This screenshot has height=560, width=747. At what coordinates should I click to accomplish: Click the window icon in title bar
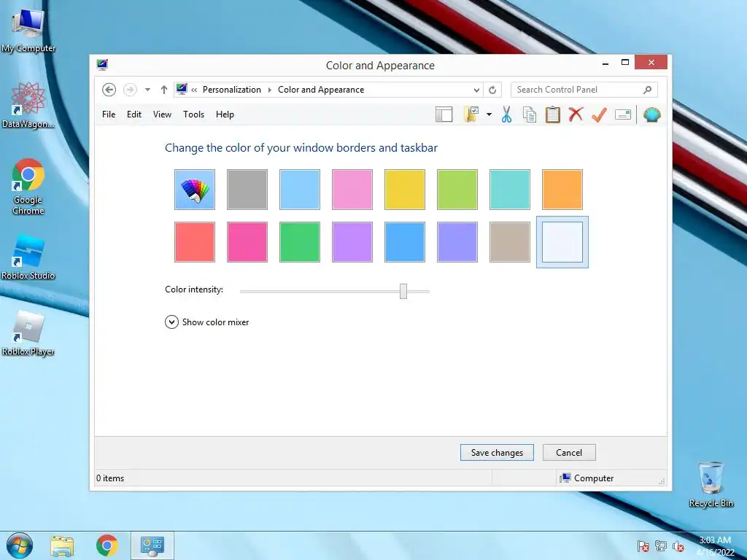(x=102, y=64)
